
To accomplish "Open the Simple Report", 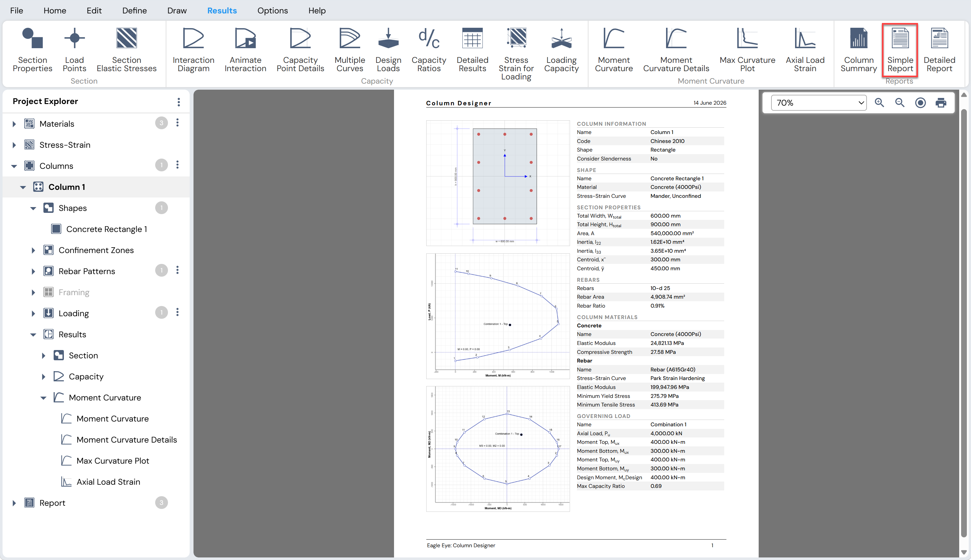I will pos(900,49).
